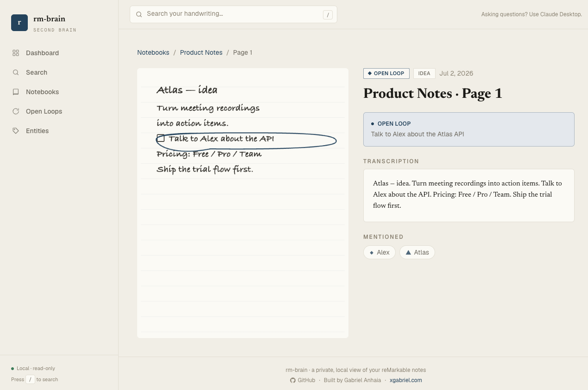This screenshot has width=588, height=390.
Task: Click handwritten line 'Atlas — idea'
Action: coord(187,90)
